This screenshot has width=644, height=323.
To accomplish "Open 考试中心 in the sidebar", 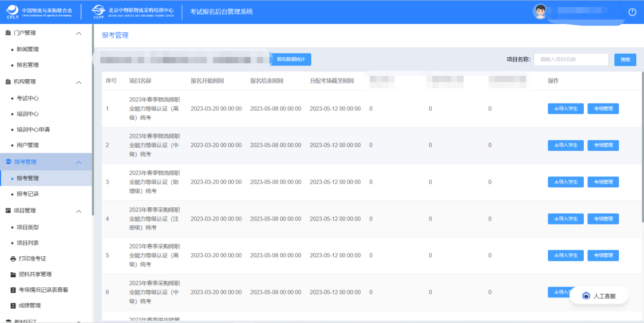I will tap(27, 98).
